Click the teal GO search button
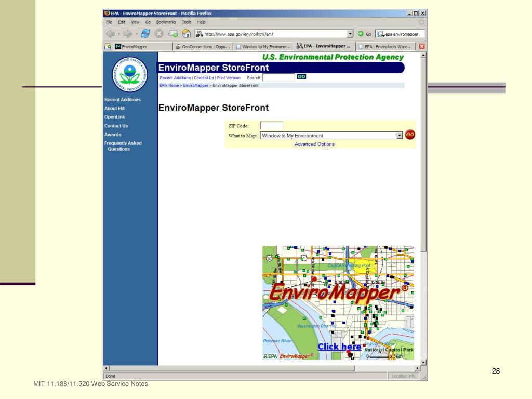 click(x=301, y=77)
